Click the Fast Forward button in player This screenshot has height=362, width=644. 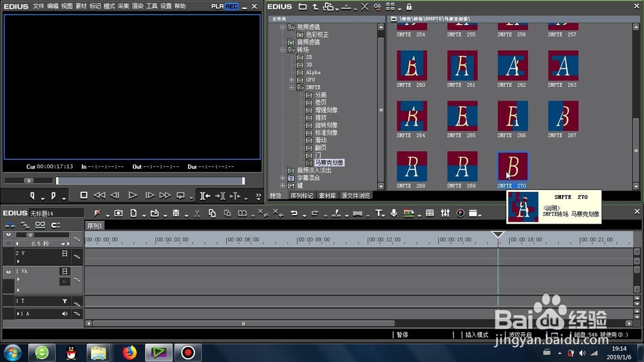pyautogui.click(x=165, y=196)
